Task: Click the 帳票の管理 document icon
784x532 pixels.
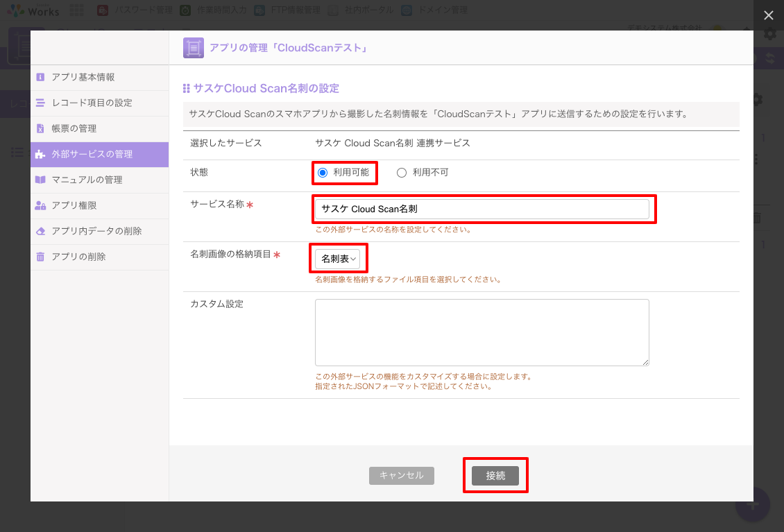Action: [40, 128]
